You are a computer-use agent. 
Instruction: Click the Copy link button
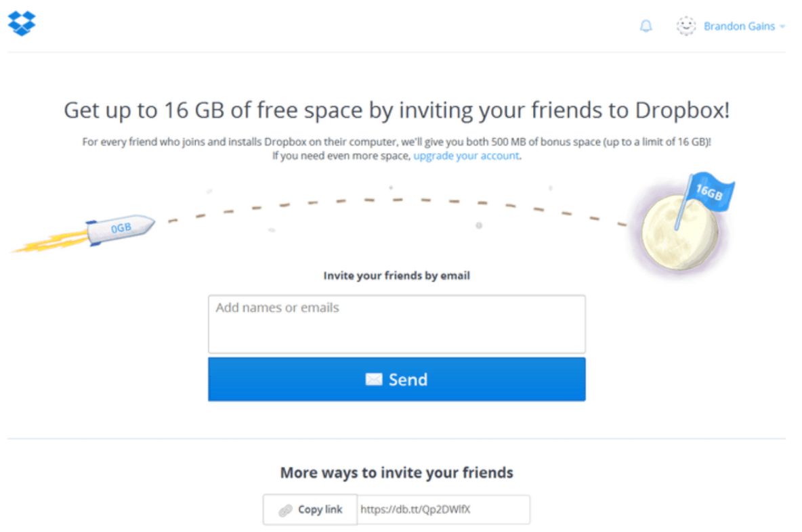tap(310, 510)
